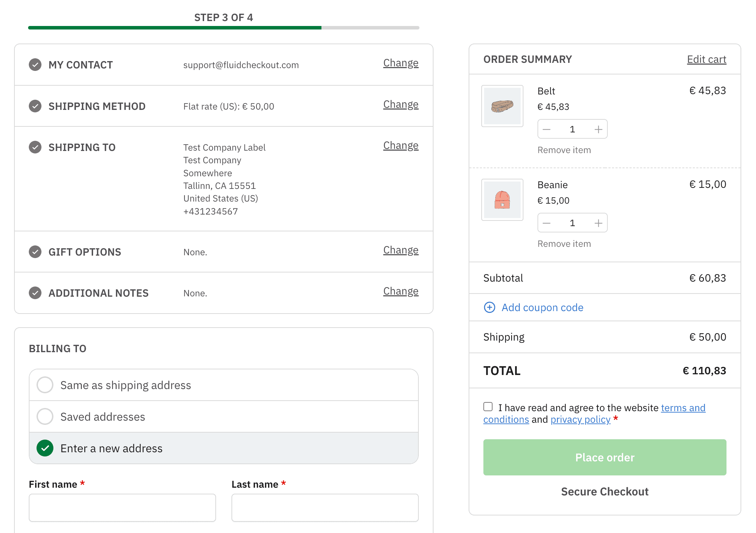Viewport: 756px width, 533px height.
Task: Focus the First name input field
Action: coord(122,508)
